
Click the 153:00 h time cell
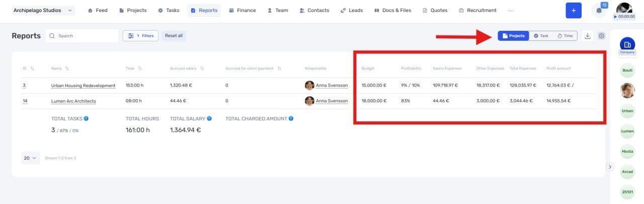tap(134, 86)
